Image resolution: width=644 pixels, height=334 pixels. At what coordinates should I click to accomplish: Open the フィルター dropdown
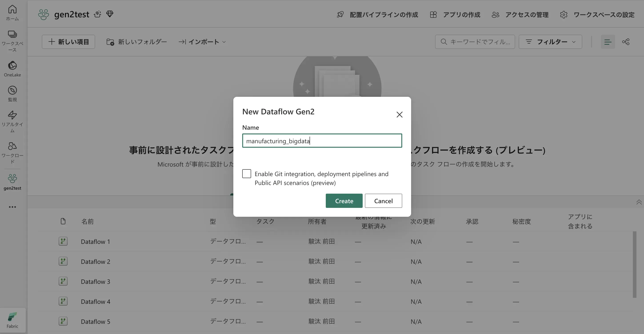[550, 42]
